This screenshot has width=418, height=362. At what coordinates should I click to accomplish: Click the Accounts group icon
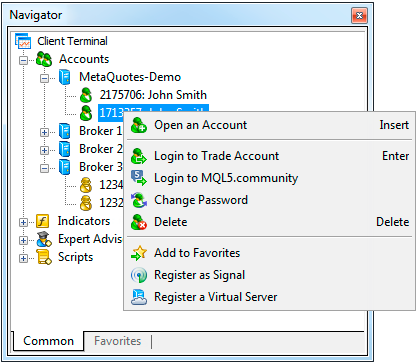[x=44, y=59]
